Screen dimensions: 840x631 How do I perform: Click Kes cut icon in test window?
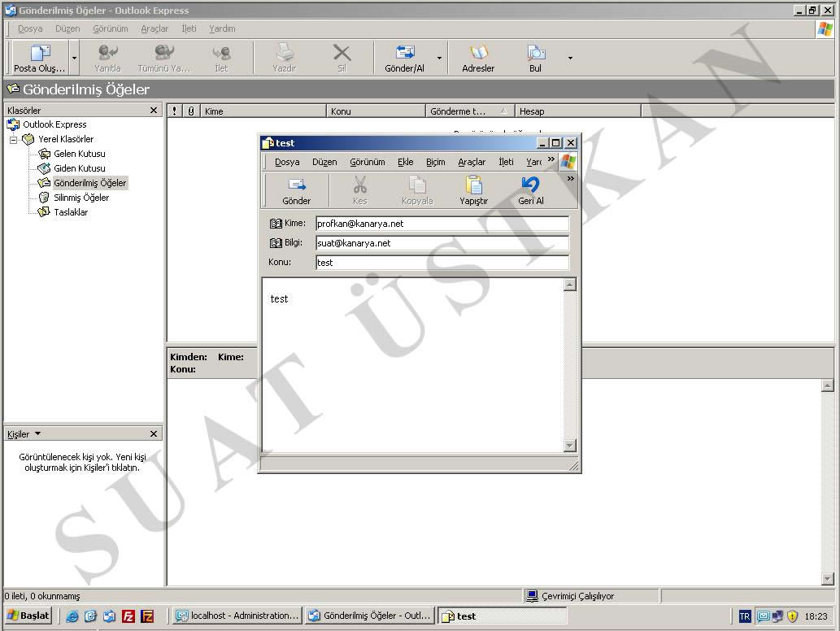360,191
